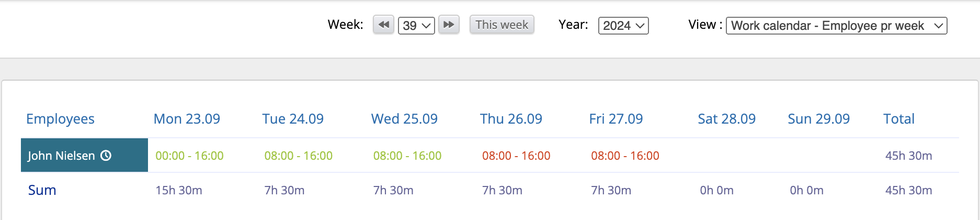The height and width of the screenshot is (220, 980).
Task: Expand the View work calendar dropdown
Action: (x=837, y=26)
